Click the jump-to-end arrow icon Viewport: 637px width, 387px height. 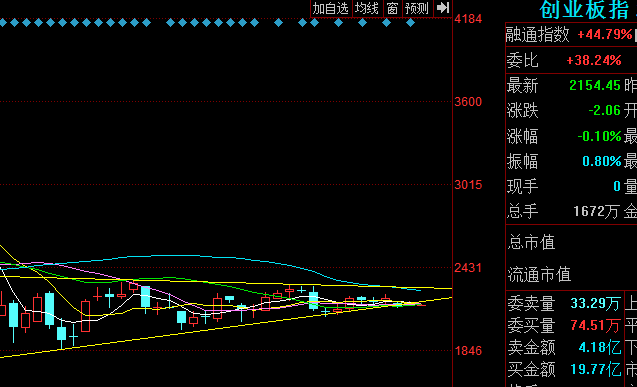pos(442,8)
